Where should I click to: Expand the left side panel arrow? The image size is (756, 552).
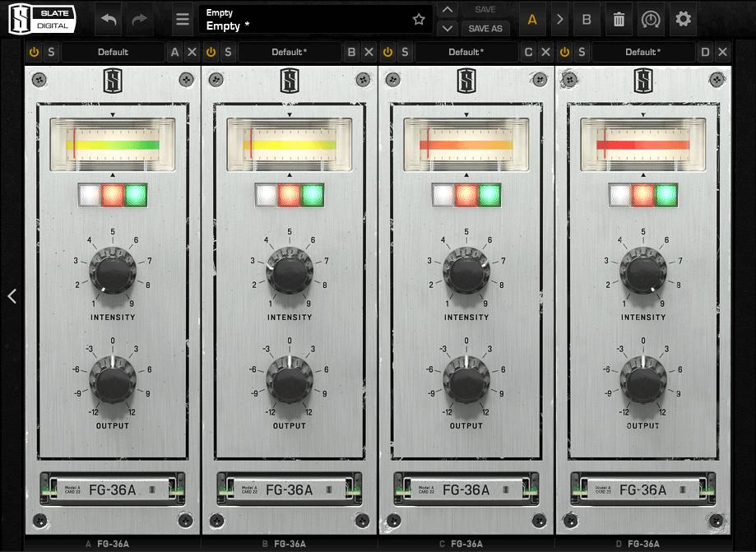pos(12,296)
